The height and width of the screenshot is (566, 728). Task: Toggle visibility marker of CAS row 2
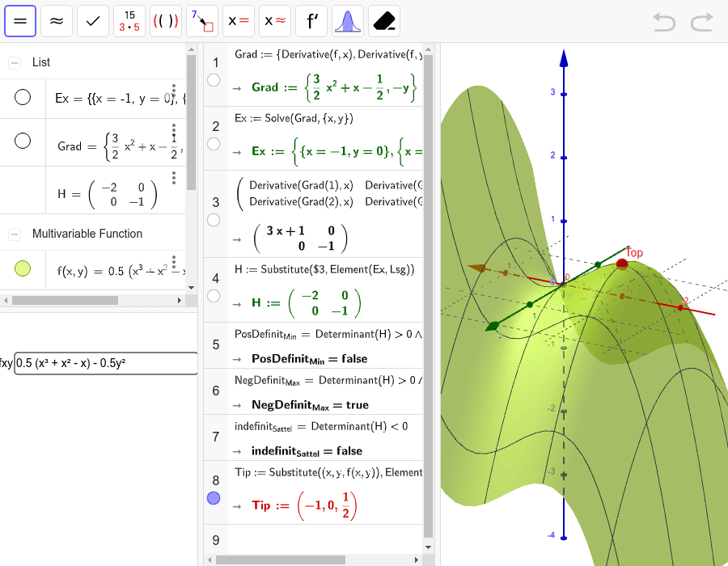[214, 144]
